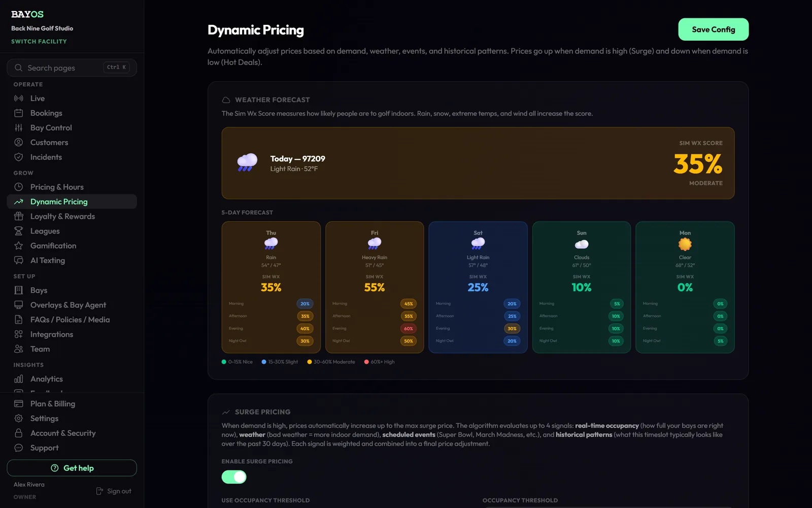Image resolution: width=812 pixels, height=508 pixels.
Task: Click Sat Evening 30% badge
Action: (x=512, y=329)
